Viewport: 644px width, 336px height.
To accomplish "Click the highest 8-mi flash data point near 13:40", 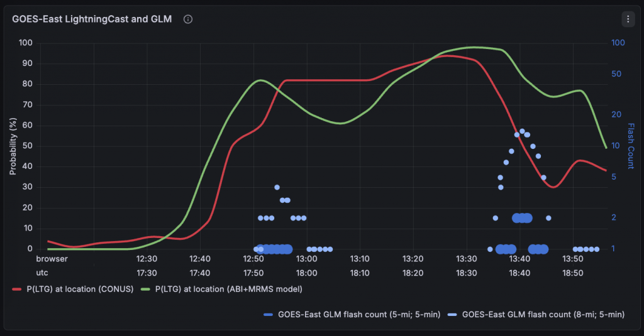I will (x=522, y=131).
